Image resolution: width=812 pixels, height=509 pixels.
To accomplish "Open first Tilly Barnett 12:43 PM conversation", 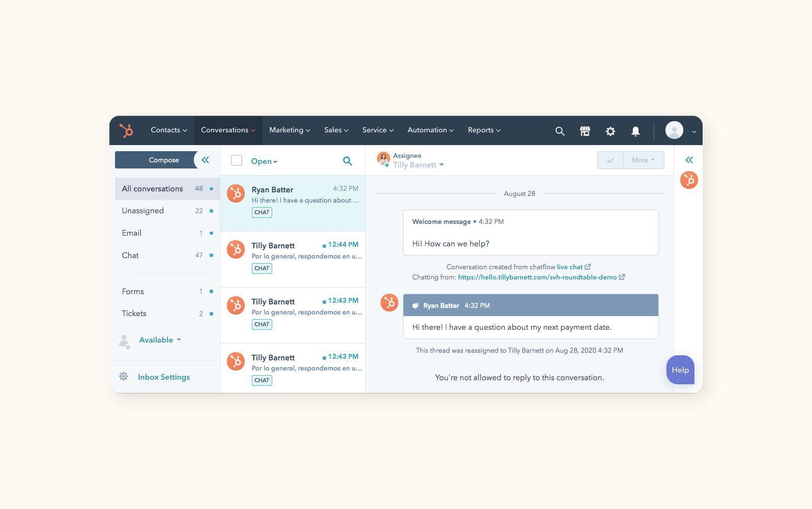I will [293, 316].
